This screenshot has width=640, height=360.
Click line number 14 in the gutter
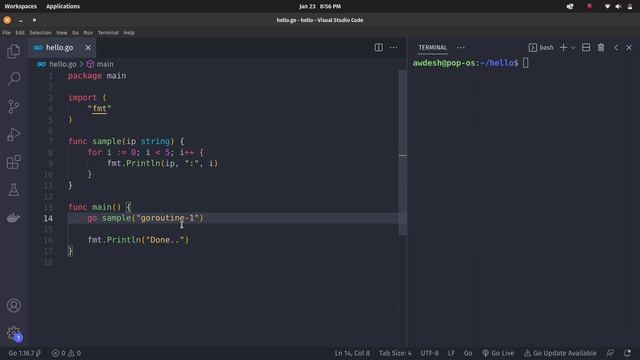pos(48,218)
